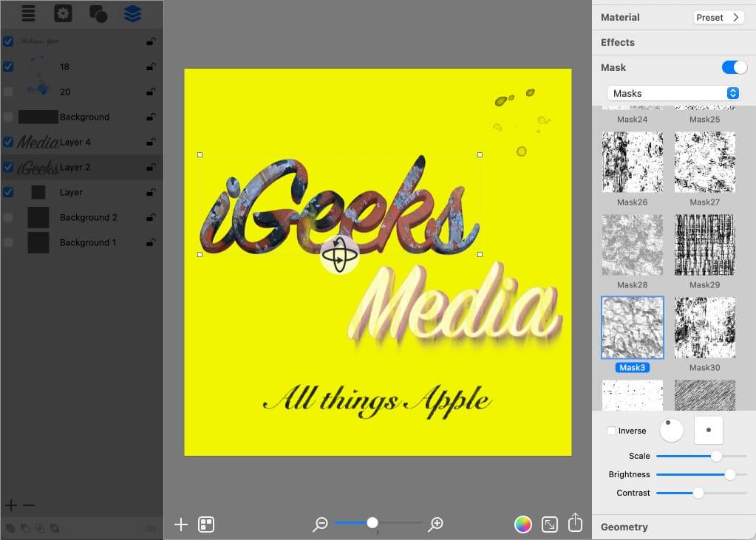The width and height of the screenshot is (756, 540).
Task: Remove layer with minus icon in layers panel
Action: pos(29,505)
